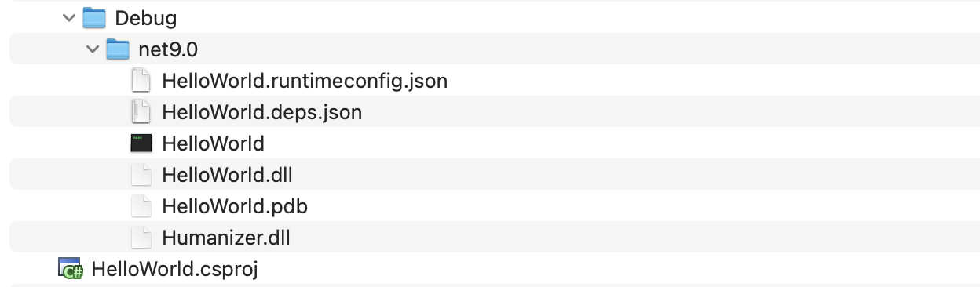Click the HelloWorld.runtimeconfig.json file icon
The width and height of the screenshot is (980, 287).
click(x=141, y=81)
